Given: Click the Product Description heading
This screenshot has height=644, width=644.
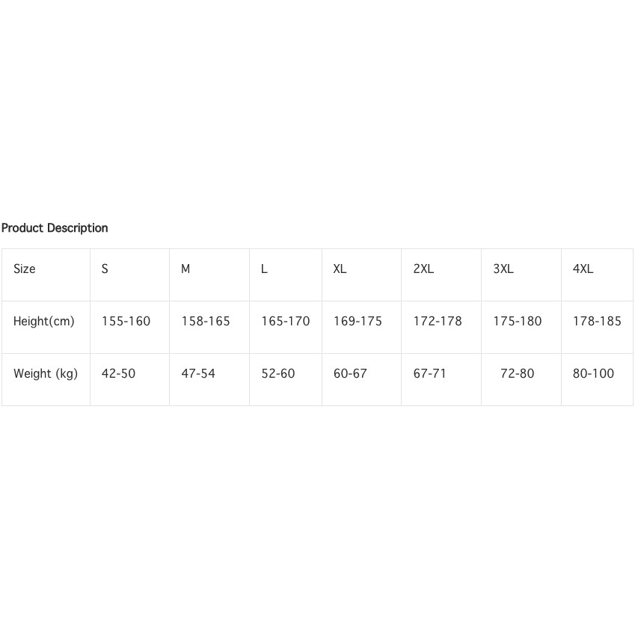Looking at the screenshot, I should point(55,228).
